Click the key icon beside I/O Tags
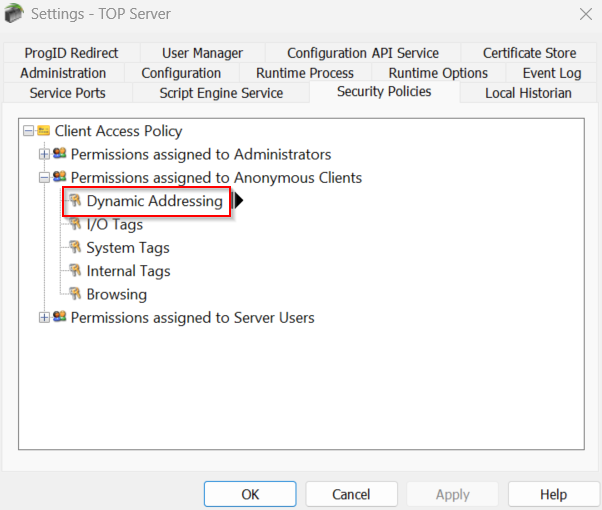 point(75,224)
